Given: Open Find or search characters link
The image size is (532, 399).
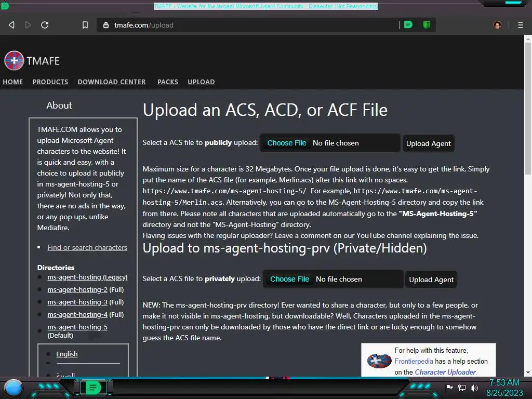Looking at the screenshot, I should pyautogui.click(x=87, y=248).
